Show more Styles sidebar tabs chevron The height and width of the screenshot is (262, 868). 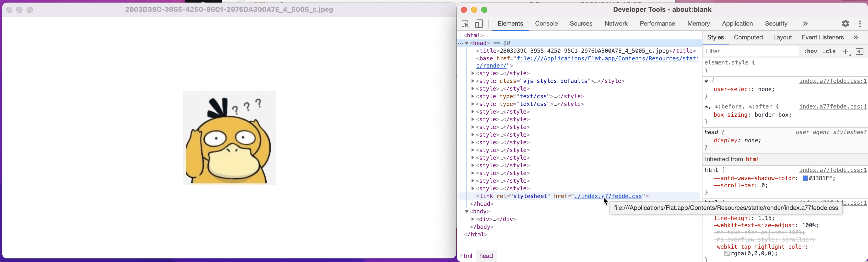(x=856, y=37)
